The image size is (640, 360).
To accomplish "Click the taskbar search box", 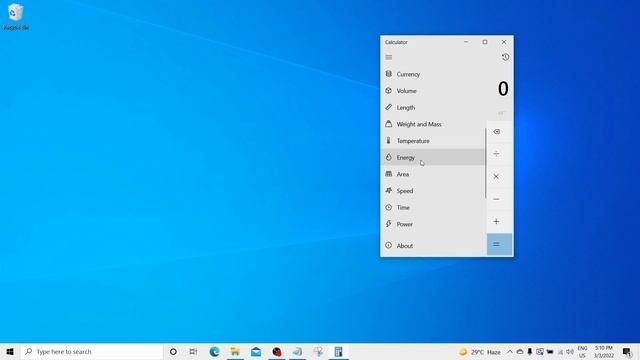I will pos(92,351).
